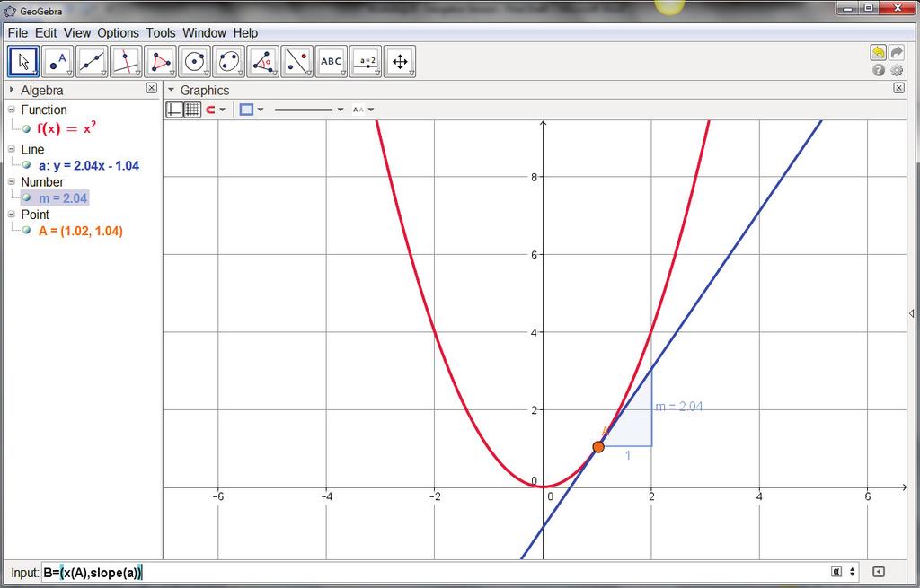Collapse the Point group in Algebra
This screenshot has width=920, height=588.
click(x=11, y=215)
